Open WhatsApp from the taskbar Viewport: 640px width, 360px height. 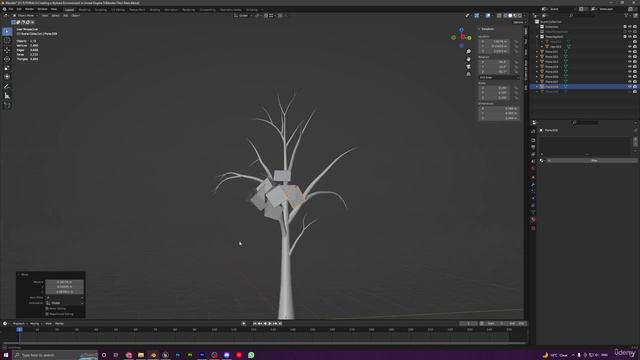pyautogui.click(x=251, y=355)
